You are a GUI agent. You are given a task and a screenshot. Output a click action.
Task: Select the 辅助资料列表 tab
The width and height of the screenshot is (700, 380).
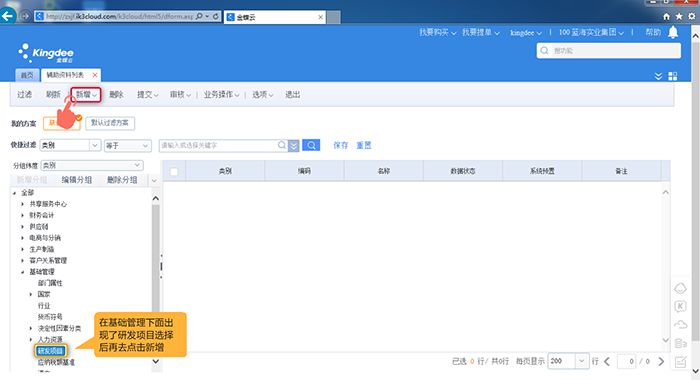tap(65, 75)
